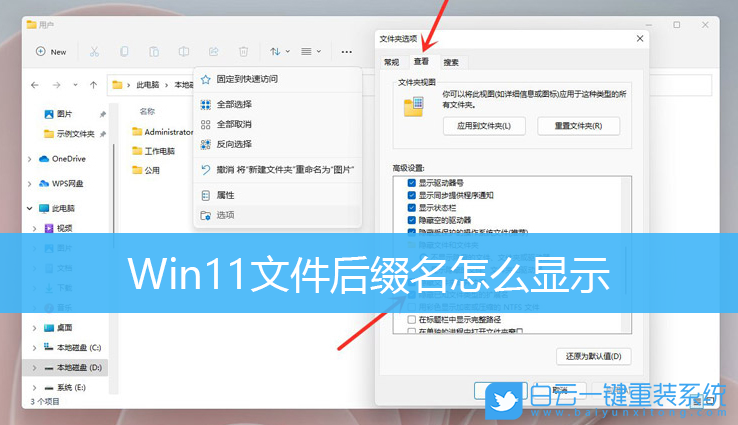This screenshot has width=738, height=425.
Task: Select OneDrive in navigation pane
Action: pos(63,159)
